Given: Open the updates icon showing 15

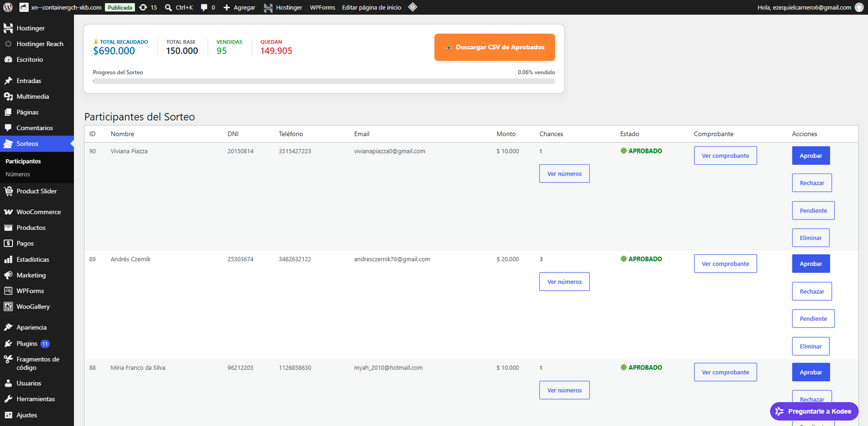Looking at the screenshot, I should tap(143, 8).
